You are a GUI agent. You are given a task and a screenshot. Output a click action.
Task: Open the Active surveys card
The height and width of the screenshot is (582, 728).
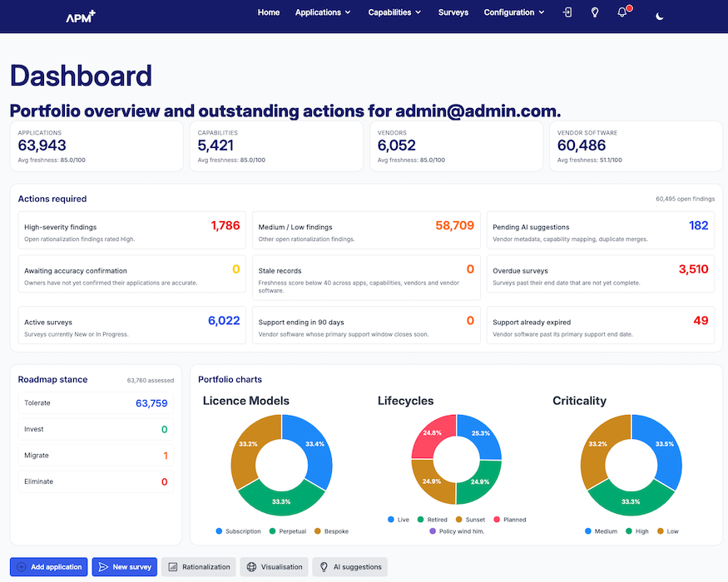pos(131,325)
